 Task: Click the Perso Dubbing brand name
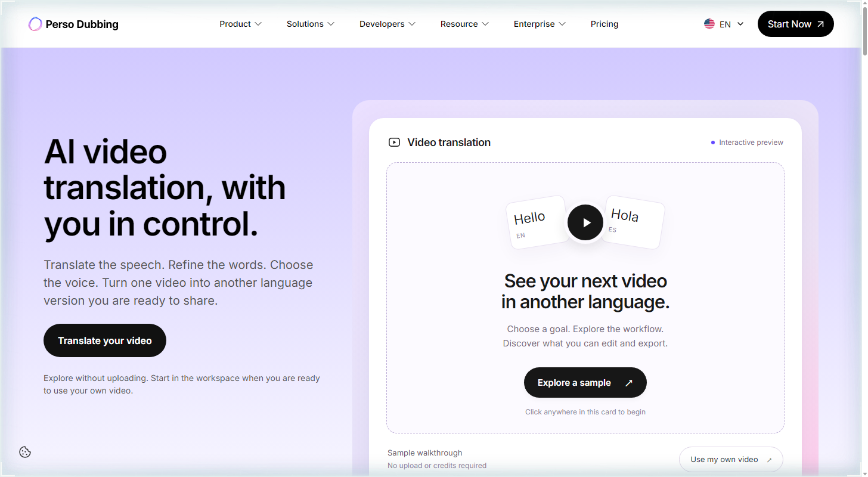pyautogui.click(x=82, y=24)
